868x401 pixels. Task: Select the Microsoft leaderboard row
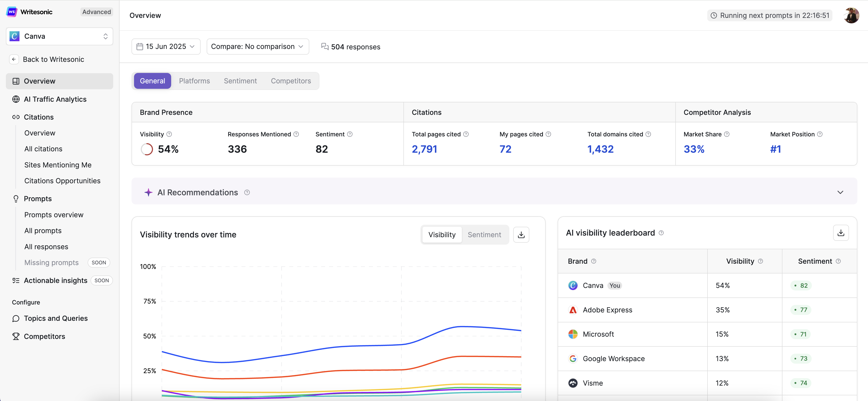click(x=707, y=334)
